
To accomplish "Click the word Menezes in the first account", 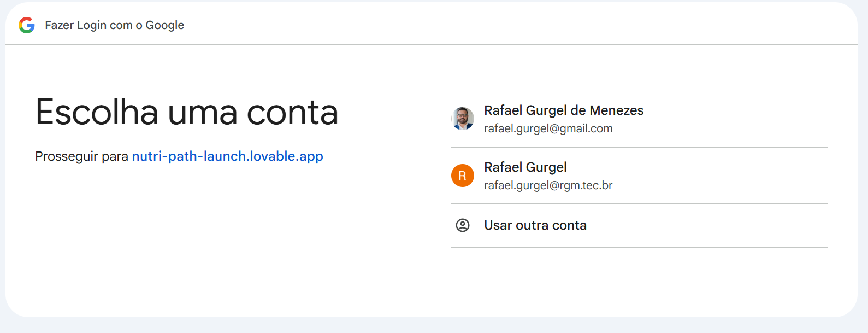I will (617, 110).
